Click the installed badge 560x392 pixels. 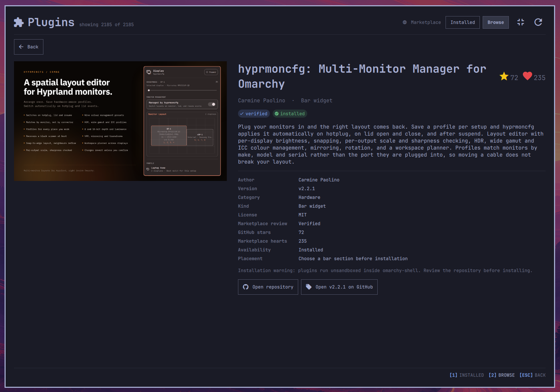[290, 114]
